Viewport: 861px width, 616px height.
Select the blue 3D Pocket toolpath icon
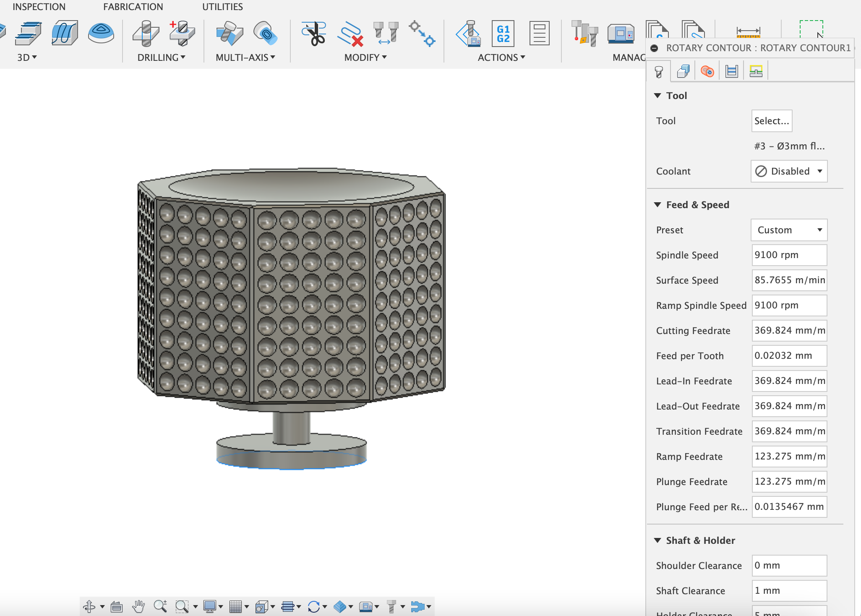pos(101,33)
